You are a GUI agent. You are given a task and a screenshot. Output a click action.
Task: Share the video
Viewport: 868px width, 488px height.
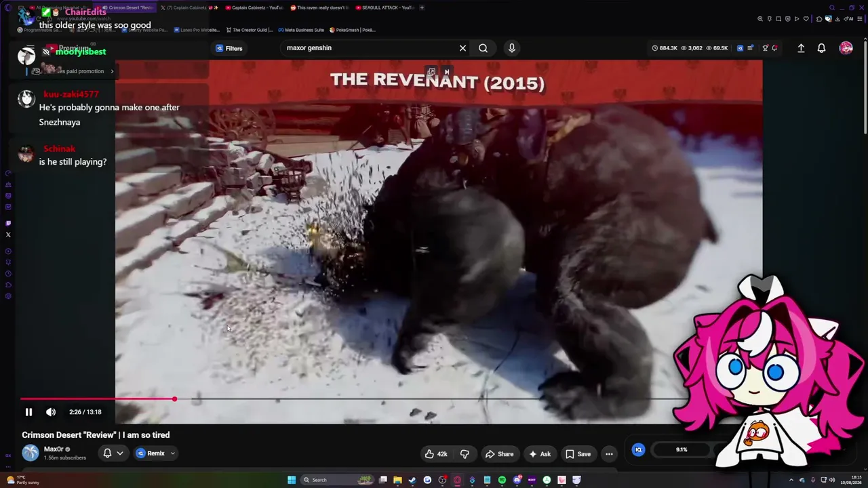[x=499, y=454]
